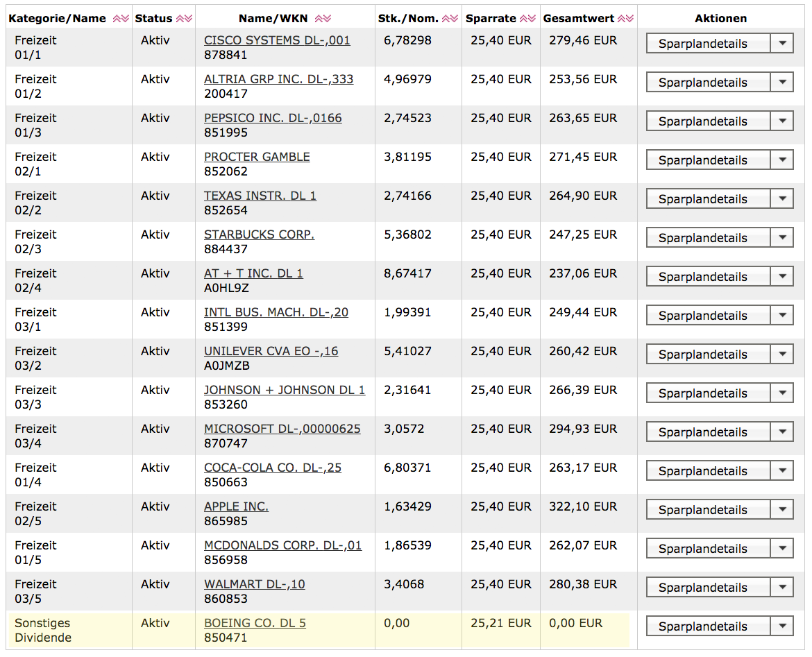Select WKN 878841 under Cisco Systems
The height and width of the screenshot is (657, 812).
[x=226, y=55]
